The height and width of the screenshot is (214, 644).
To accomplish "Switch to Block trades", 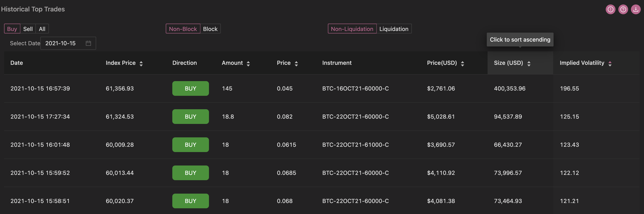I will tap(210, 29).
